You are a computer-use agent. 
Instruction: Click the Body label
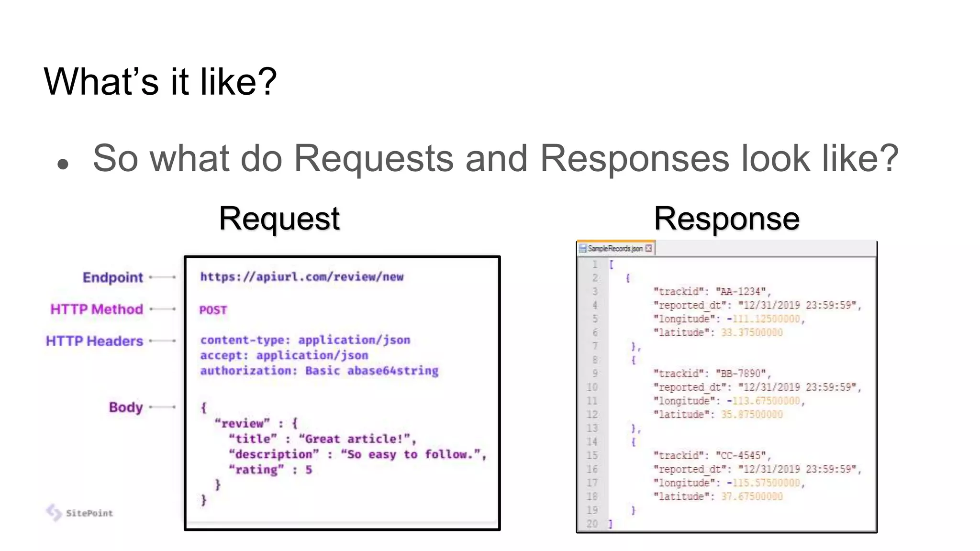tap(126, 407)
